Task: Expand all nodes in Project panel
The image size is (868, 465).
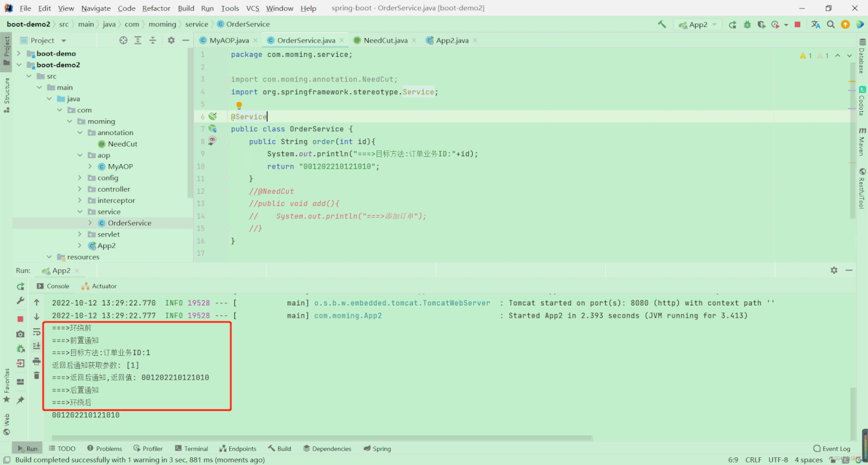Action: 138,40
